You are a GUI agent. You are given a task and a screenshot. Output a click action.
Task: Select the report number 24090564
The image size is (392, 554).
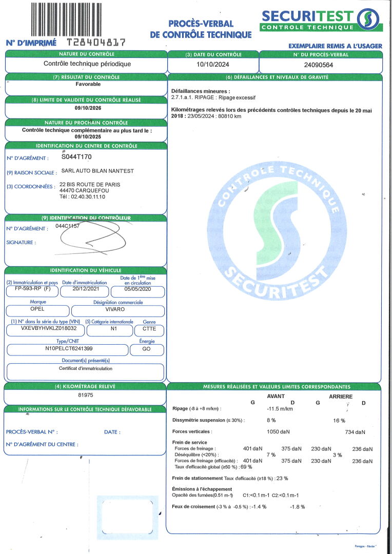click(319, 65)
